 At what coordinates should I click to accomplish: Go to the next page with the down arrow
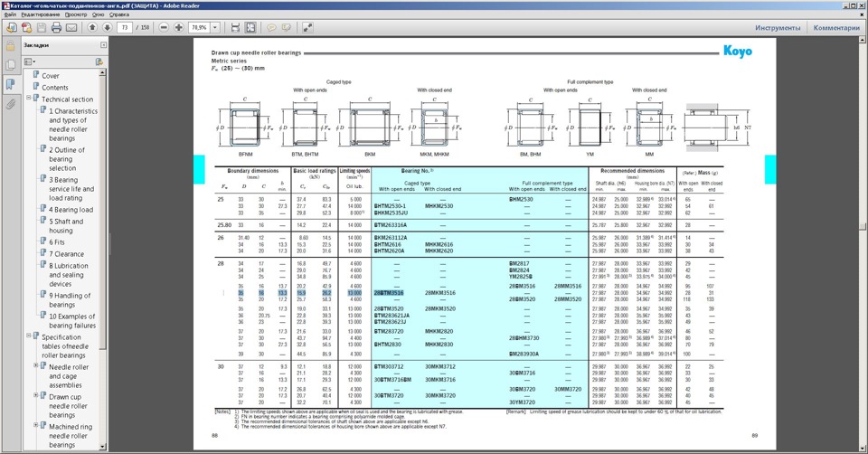(x=108, y=27)
